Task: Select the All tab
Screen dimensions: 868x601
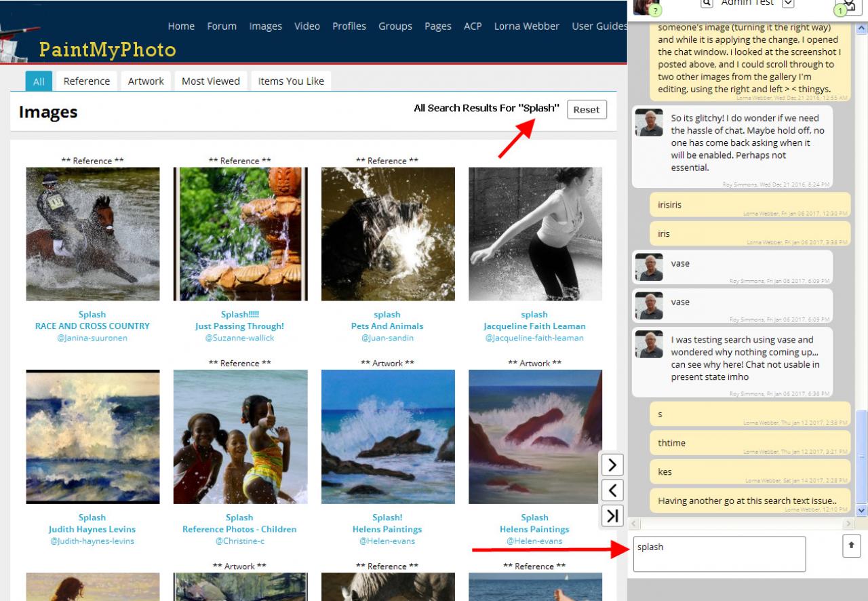Action: (x=39, y=81)
